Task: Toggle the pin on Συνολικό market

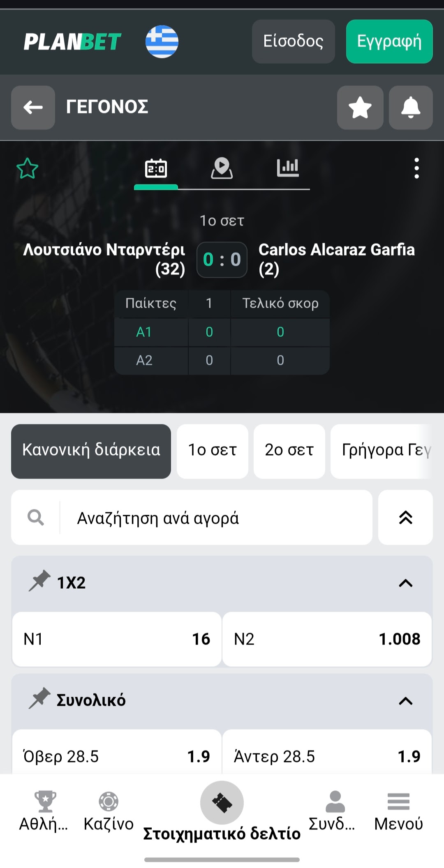Action: click(39, 699)
